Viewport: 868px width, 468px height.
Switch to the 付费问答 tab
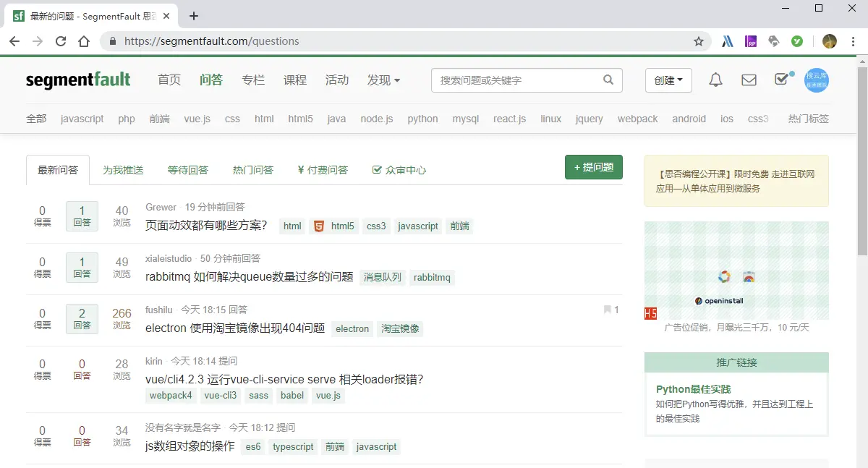click(323, 170)
